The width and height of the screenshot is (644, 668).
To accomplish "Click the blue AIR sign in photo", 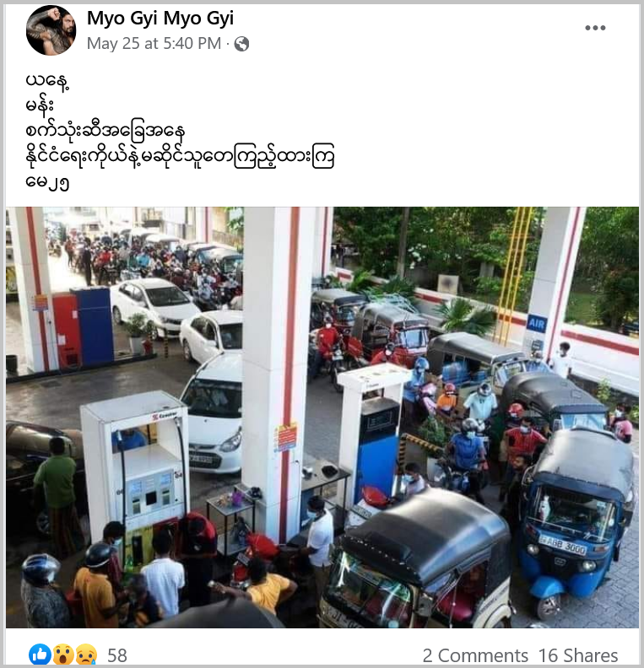I will point(537,324).
